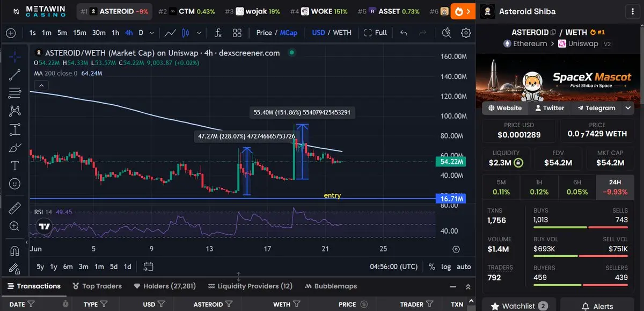
Task: Set chart range to 5y
Action: [x=40, y=266]
